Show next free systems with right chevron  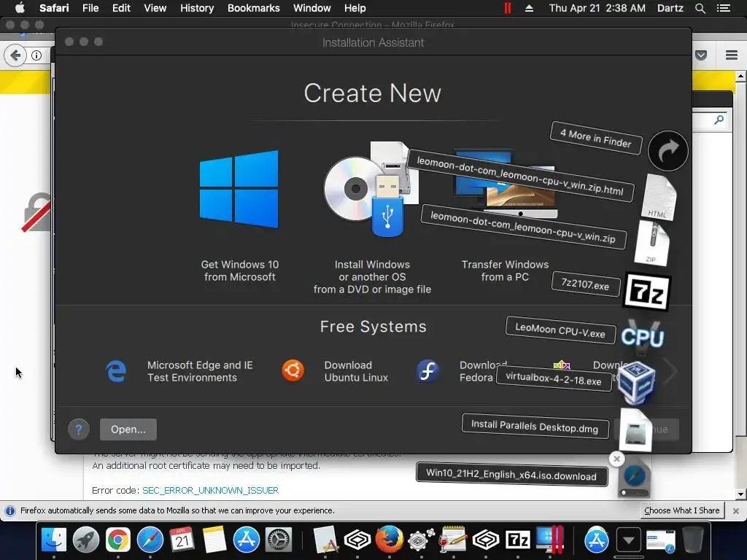(671, 371)
